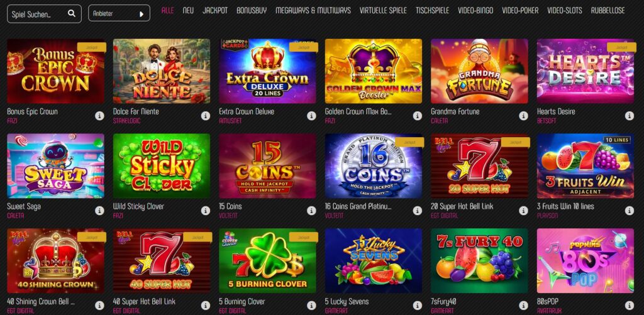644x315 pixels.
Task: View info for 3 Fruits Win
Action: click(x=629, y=211)
